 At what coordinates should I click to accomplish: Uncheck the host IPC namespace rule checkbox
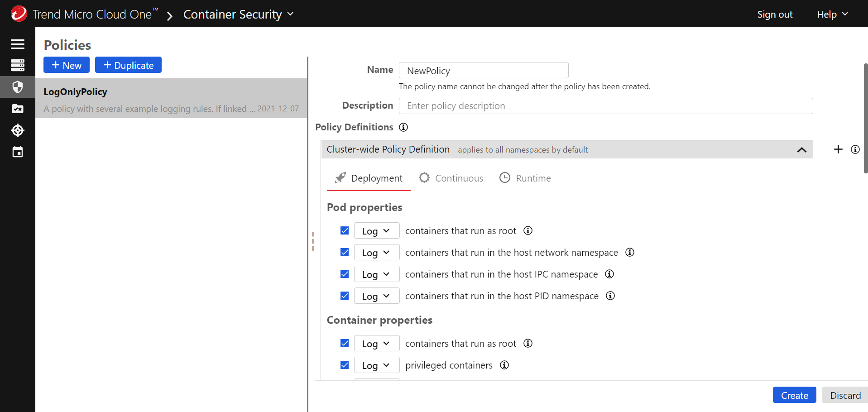coord(345,274)
